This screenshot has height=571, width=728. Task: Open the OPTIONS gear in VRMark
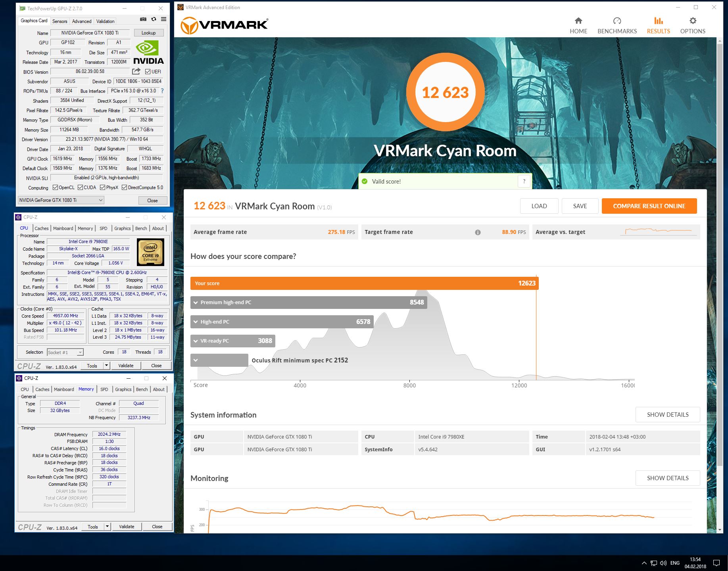click(x=693, y=26)
